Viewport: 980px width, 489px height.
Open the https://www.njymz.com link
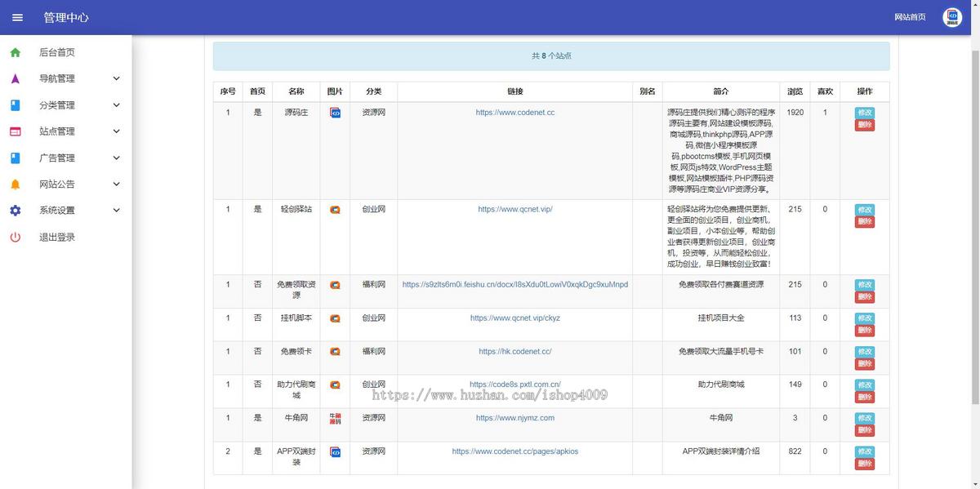515,418
